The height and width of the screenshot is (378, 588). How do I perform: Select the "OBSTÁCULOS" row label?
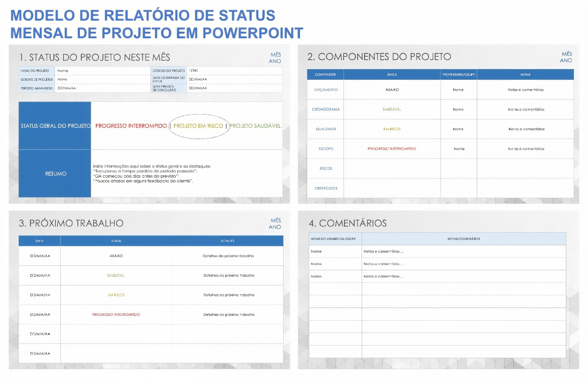tap(325, 188)
